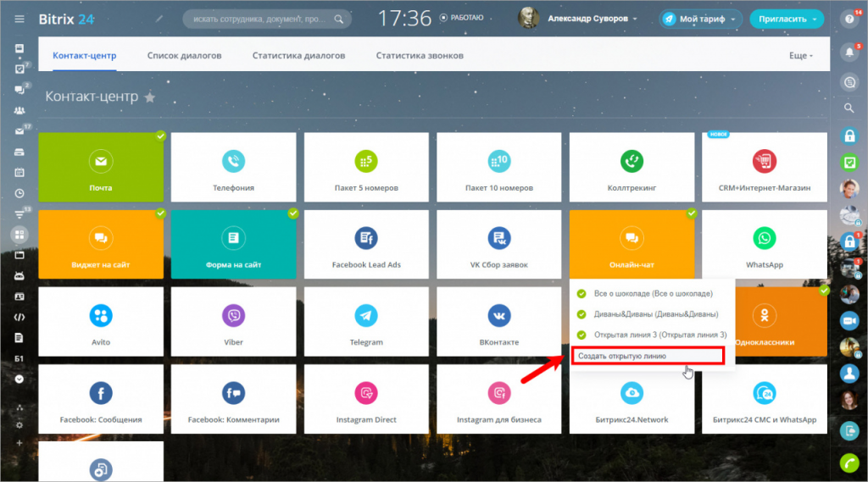Open Статистика звонков tab

(420, 56)
